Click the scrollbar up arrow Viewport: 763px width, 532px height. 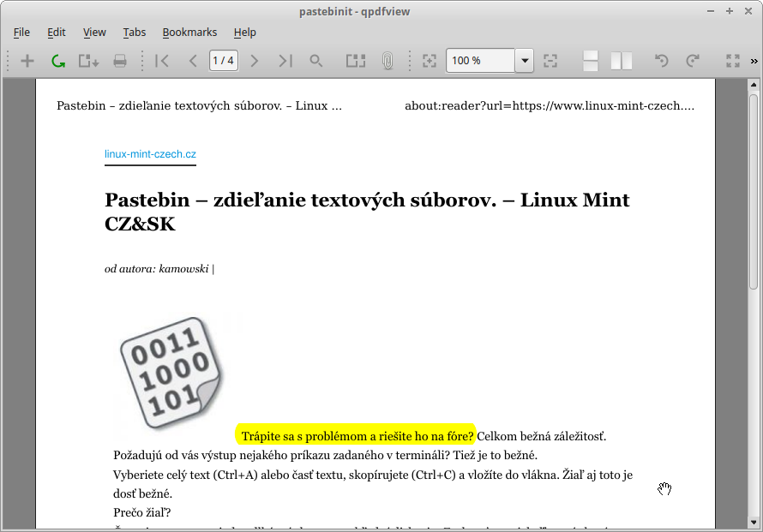click(x=754, y=85)
